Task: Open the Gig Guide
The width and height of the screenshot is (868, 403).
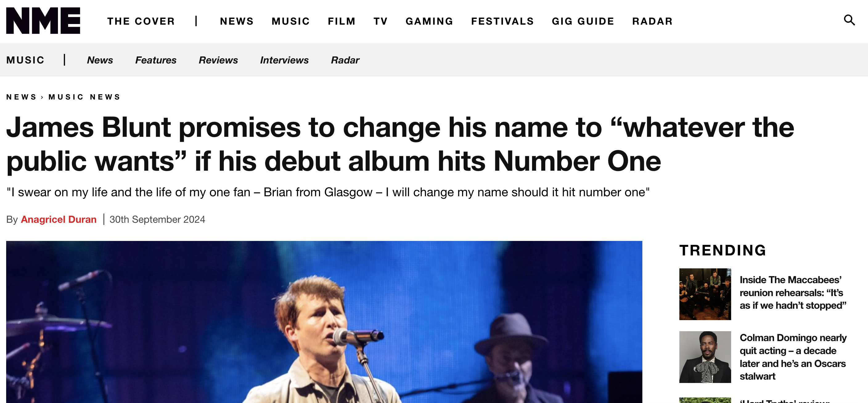Action: click(583, 21)
